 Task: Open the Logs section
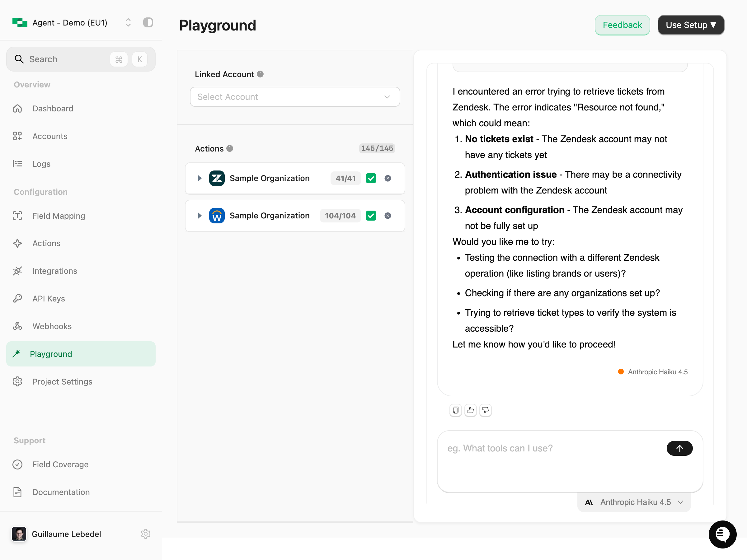point(41,164)
